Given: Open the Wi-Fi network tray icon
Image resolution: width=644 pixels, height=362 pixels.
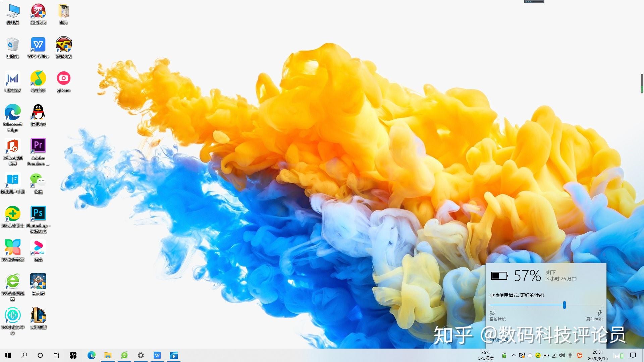Looking at the screenshot, I should click(554, 355).
